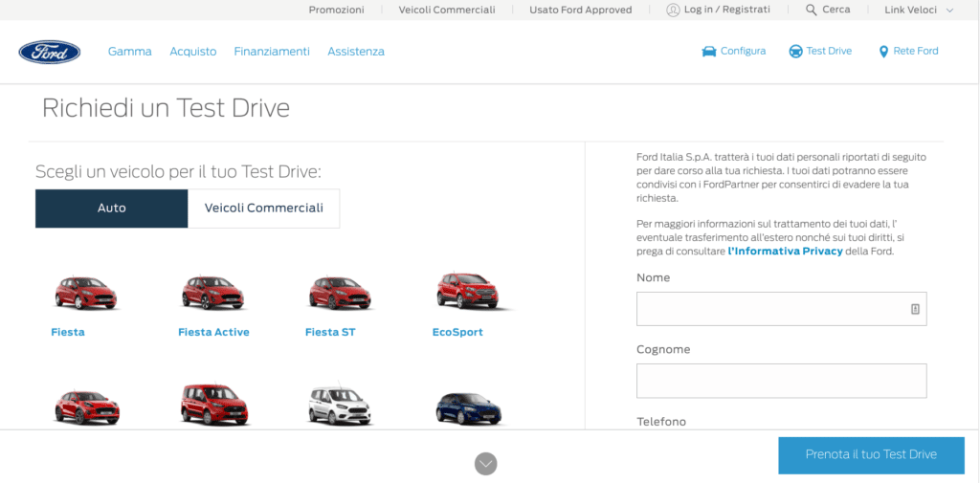The image size is (980, 483).
Task: Open the Assistenza menu
Action: [x=356, y=52]
